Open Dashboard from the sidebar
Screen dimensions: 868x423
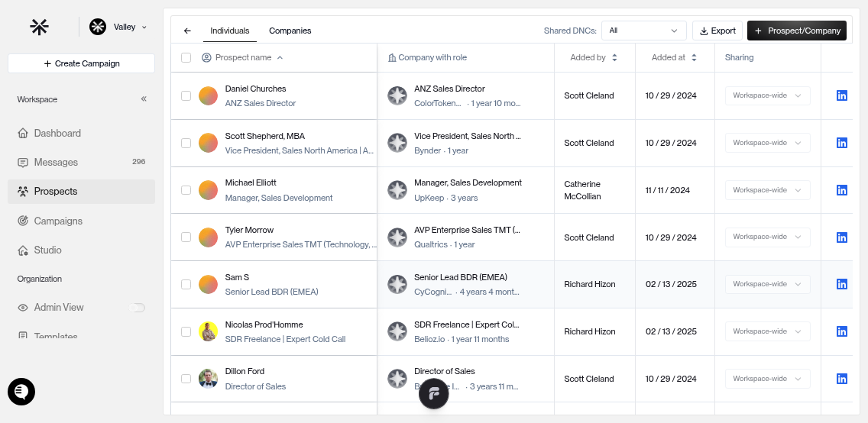(81, 134)
